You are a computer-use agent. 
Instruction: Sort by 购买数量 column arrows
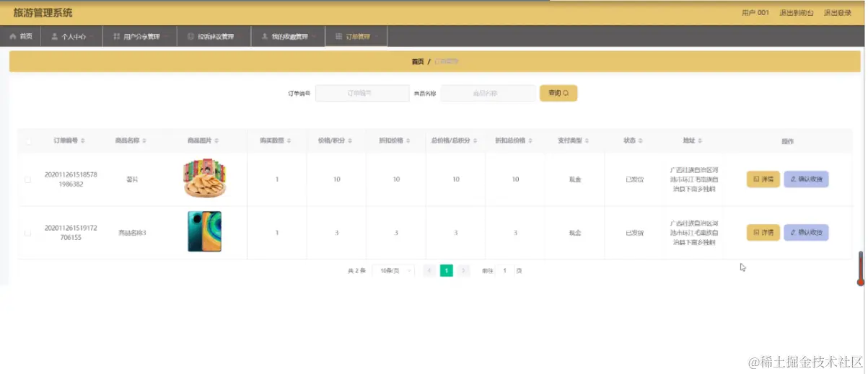289,141
